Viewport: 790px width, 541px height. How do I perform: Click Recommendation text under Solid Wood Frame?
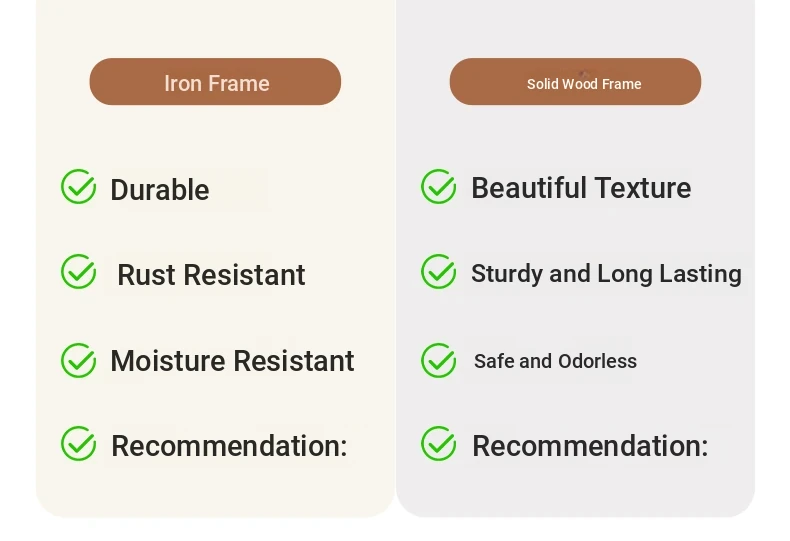point(590,446)
